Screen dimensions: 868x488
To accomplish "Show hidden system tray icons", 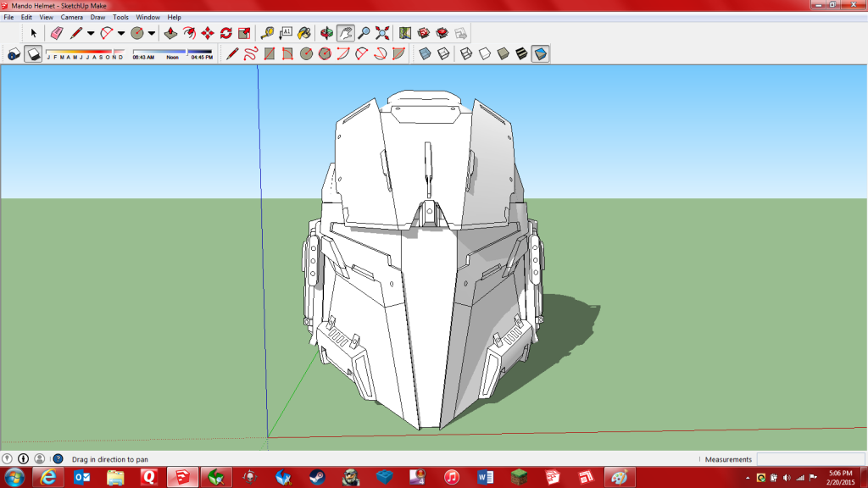I will pyautogui.click(x=748, y=478).
